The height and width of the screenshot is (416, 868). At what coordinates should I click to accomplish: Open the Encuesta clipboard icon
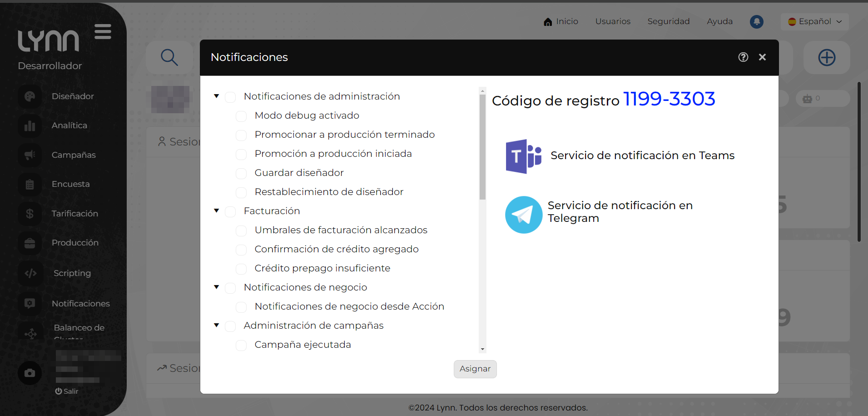30,184
